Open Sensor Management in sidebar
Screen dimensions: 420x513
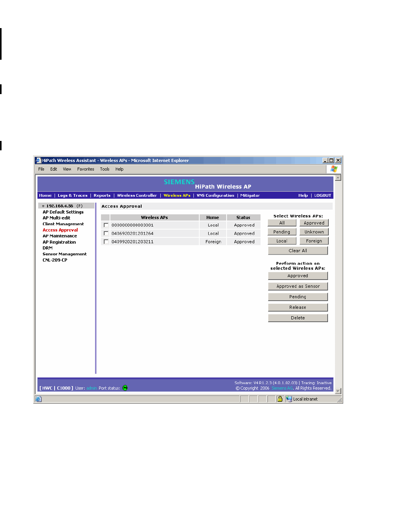click(x=65, y=254)
